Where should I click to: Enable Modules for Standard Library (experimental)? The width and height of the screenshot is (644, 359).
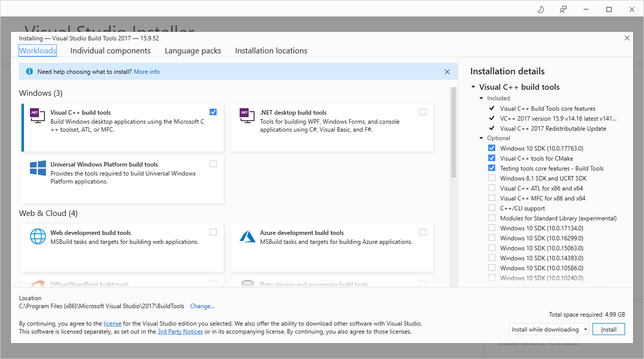[x=492, y=218]
